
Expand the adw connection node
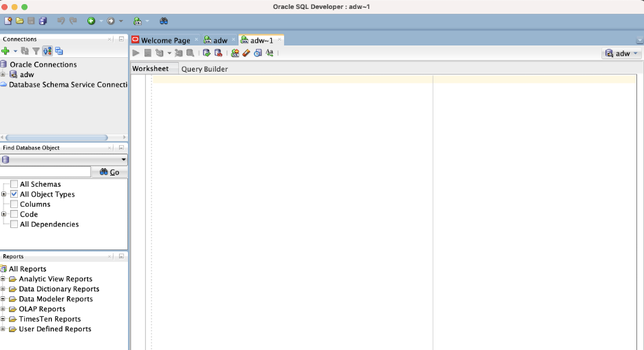pos(3,74)
